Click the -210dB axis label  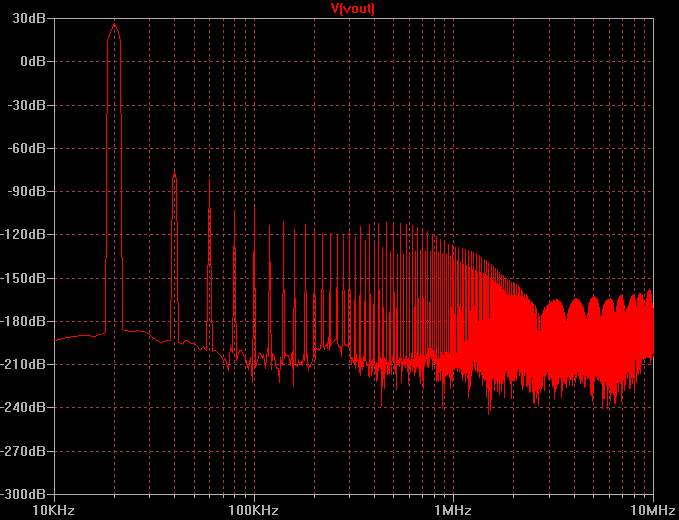23,364
